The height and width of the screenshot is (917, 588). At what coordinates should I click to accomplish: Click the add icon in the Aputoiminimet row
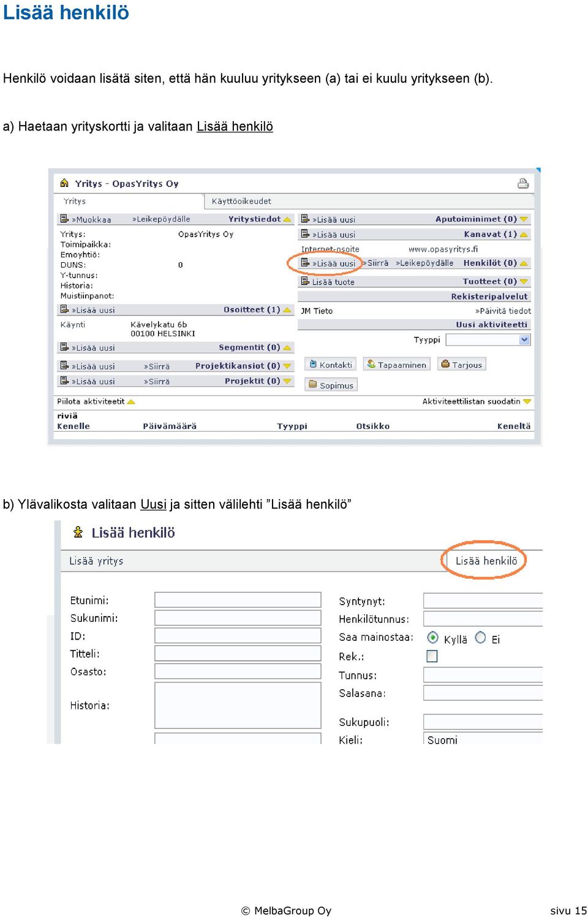pyautogui.click(x=305, y=219)
